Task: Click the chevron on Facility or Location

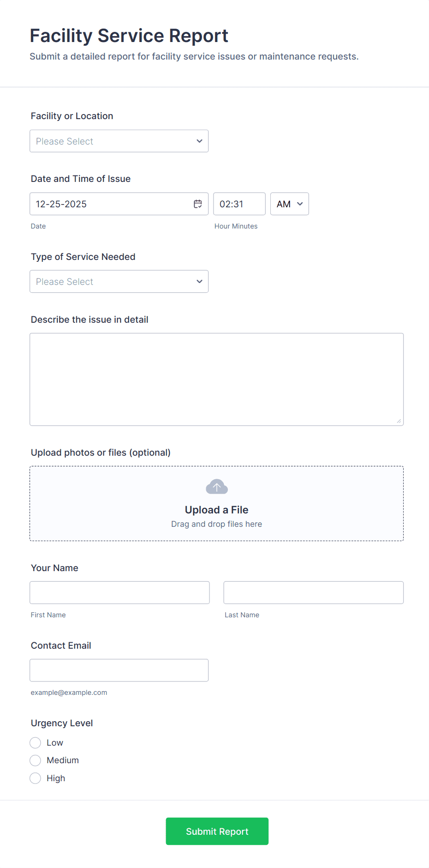Action: (199, 141)
